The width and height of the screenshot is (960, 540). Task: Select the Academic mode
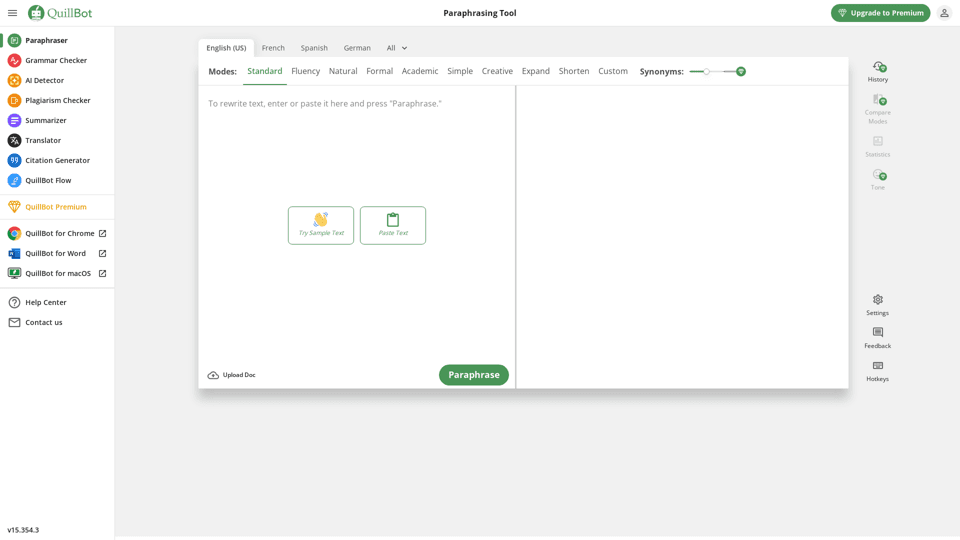click(420, 71)
